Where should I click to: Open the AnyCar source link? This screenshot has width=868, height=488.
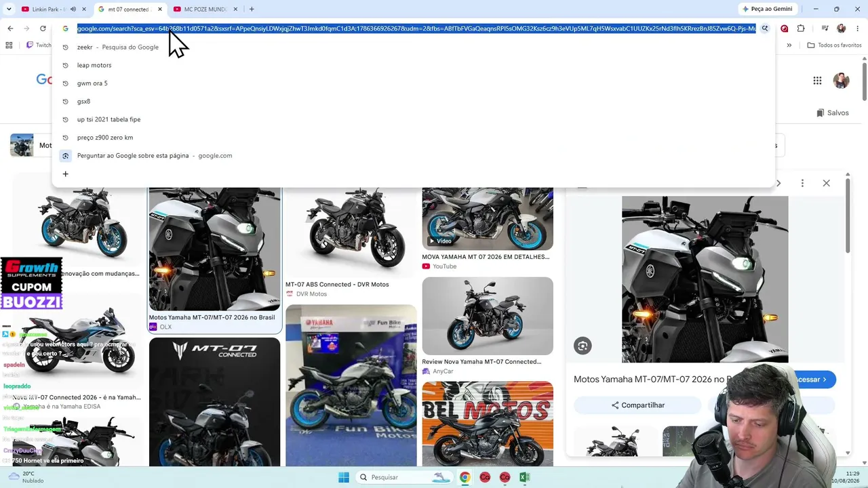coord(438,371)
